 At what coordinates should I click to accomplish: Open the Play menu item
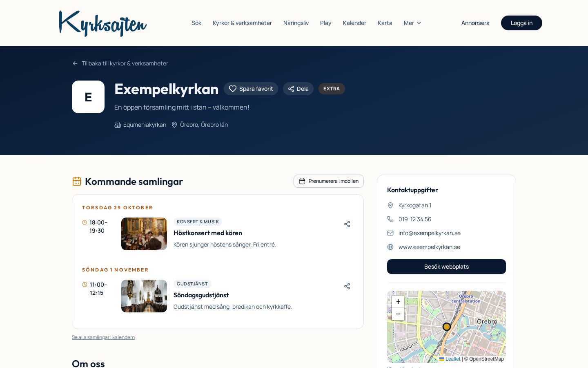326,23
